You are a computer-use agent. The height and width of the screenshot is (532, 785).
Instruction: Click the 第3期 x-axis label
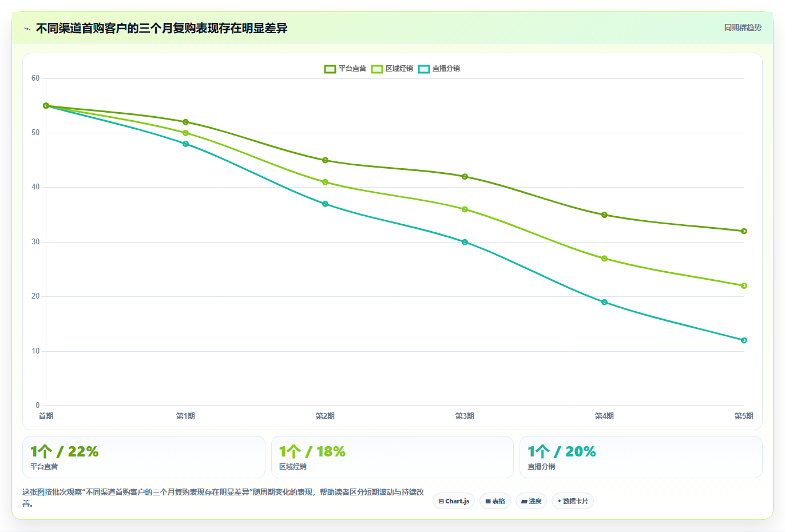coord(465,416)
